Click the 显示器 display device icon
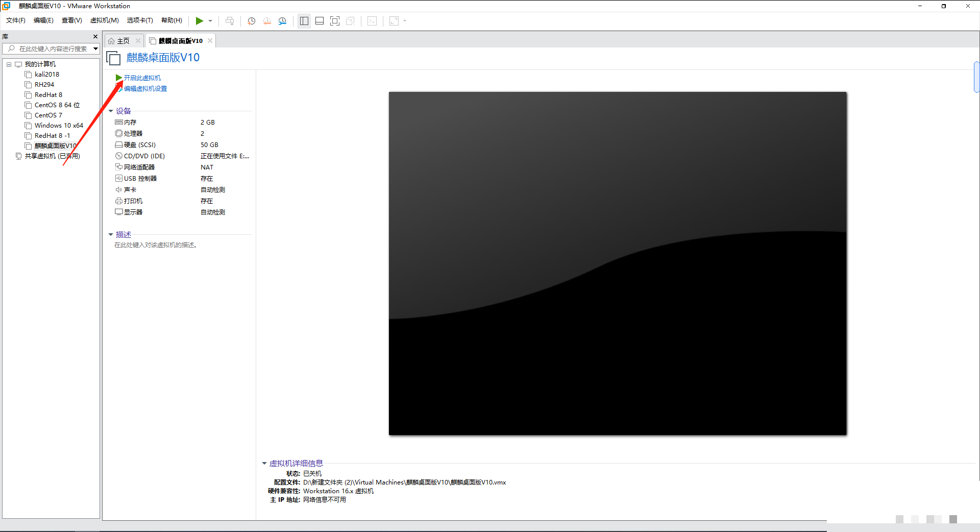Screen dimensions: 980x532 [x=119, y=212]
